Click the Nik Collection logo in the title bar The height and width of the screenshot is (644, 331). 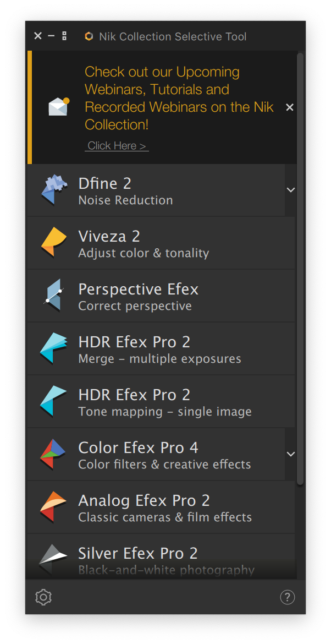point(89,36)
